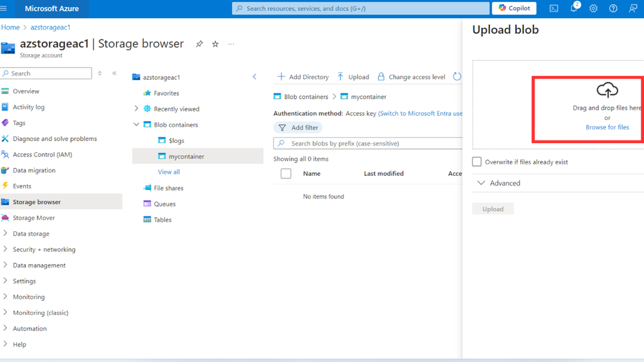This screenshot has width=644, height=362.
Task: Focus the global search resources box
Action: coord(360,8)
